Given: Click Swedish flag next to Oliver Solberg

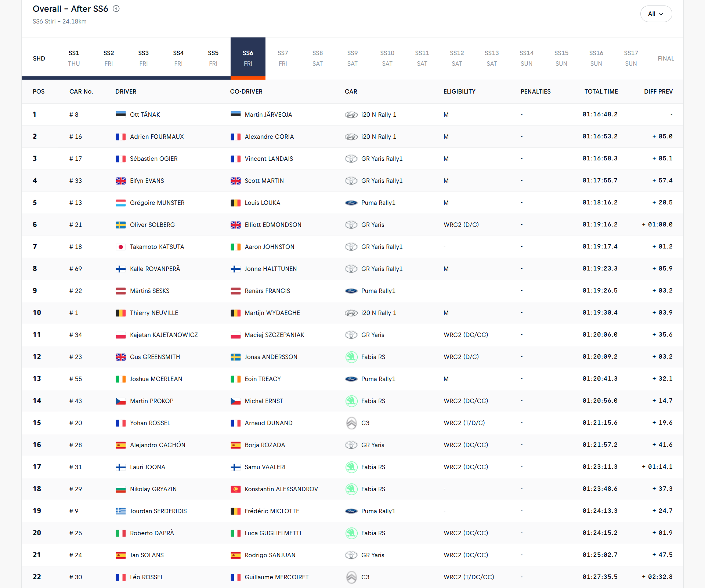Looking at the screenshot, I should tap(120, 225).
